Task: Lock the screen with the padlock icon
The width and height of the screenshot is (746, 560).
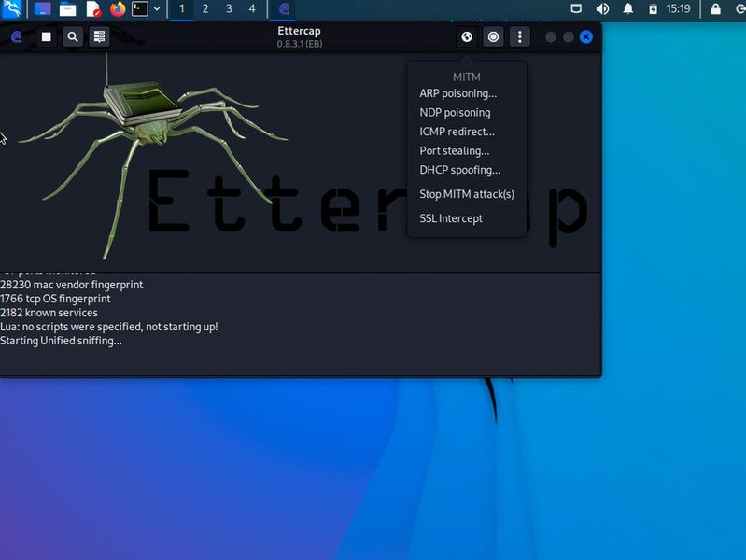Action: coord(715,9)
